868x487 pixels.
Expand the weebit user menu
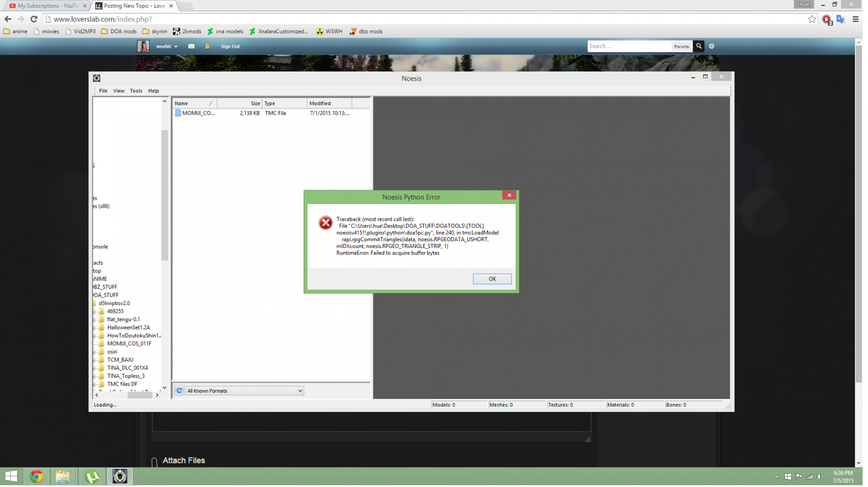pyautogui.click(x=168, y=47)
